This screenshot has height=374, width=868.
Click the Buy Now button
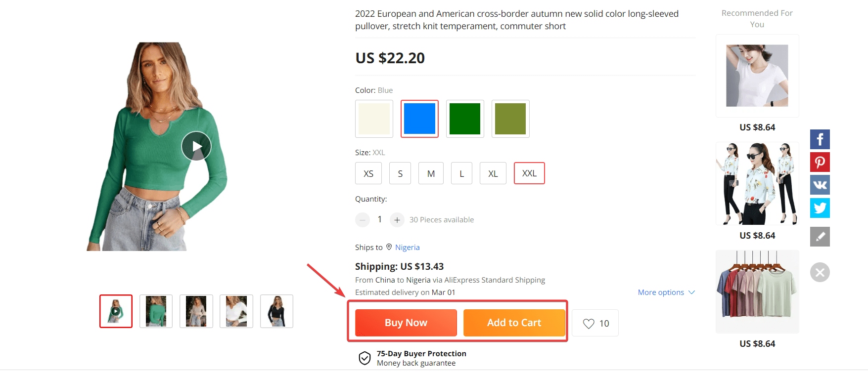coord(406,323)
